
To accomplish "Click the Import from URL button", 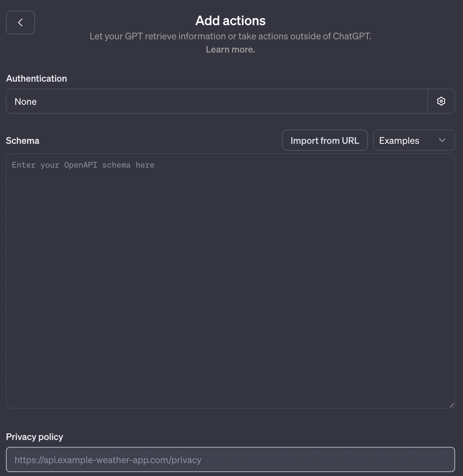I will [x=325, y=140].
